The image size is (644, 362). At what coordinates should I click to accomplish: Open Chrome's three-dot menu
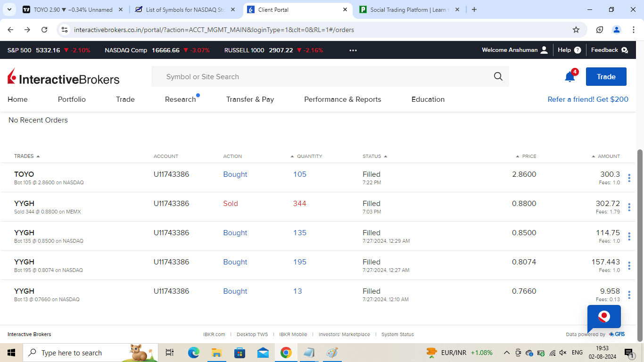634,30
